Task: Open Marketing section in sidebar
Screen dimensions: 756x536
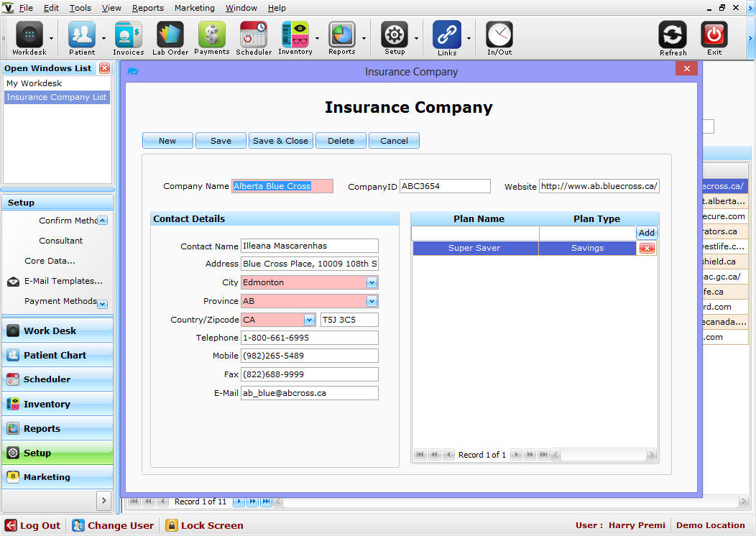Action: [x=57, y=476]
